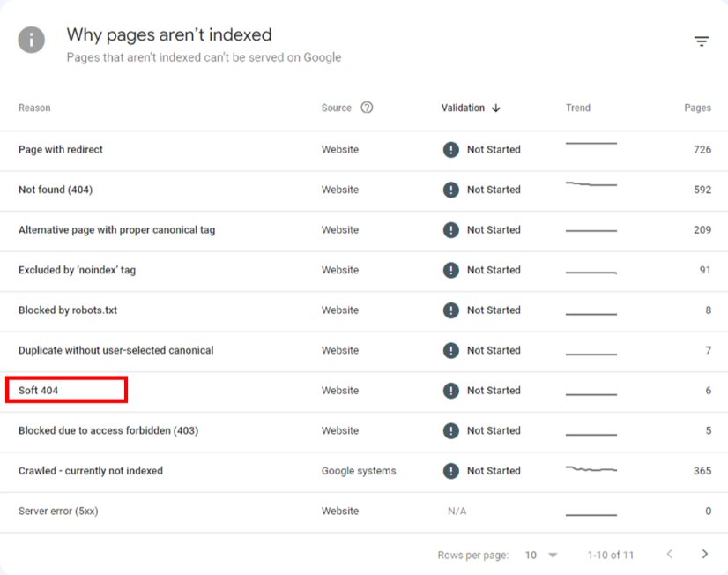Click the help icon beside Source
Image resolution: width=728 pixels, height=575 pixels.
tap(367, 108)
